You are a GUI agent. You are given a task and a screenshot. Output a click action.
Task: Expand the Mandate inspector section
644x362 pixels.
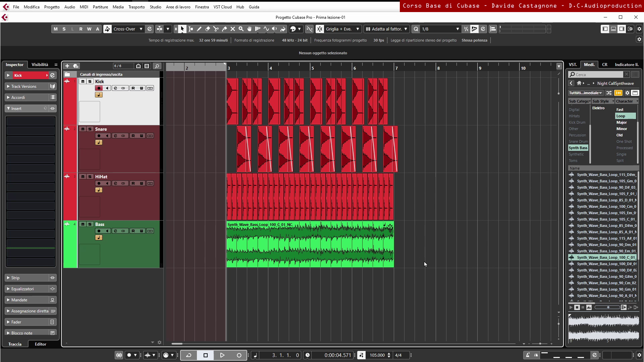(27, 300)
